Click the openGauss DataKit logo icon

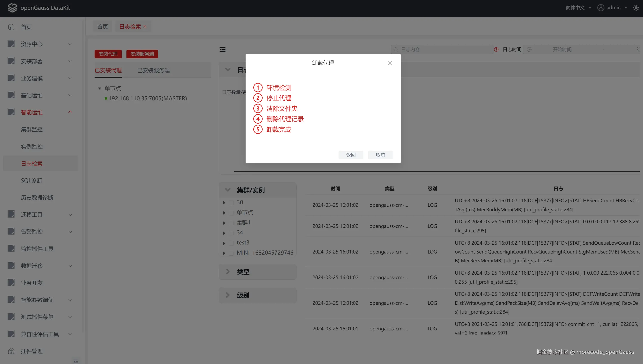12,8
